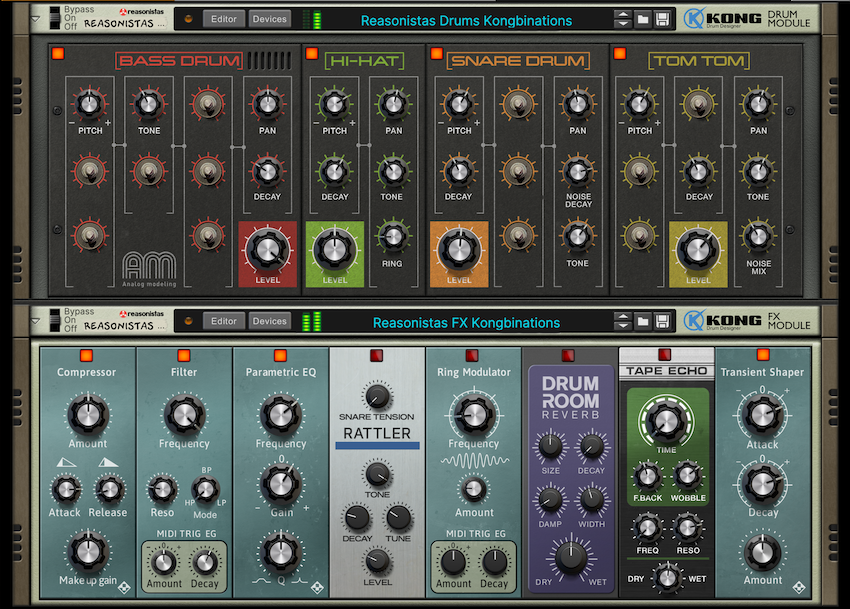Image resolution: width=850 pixels, height=609 pixels.
Task: Click the Snare Drum orange Level knob
Action: pyautogui.click(x=459, y=249)
